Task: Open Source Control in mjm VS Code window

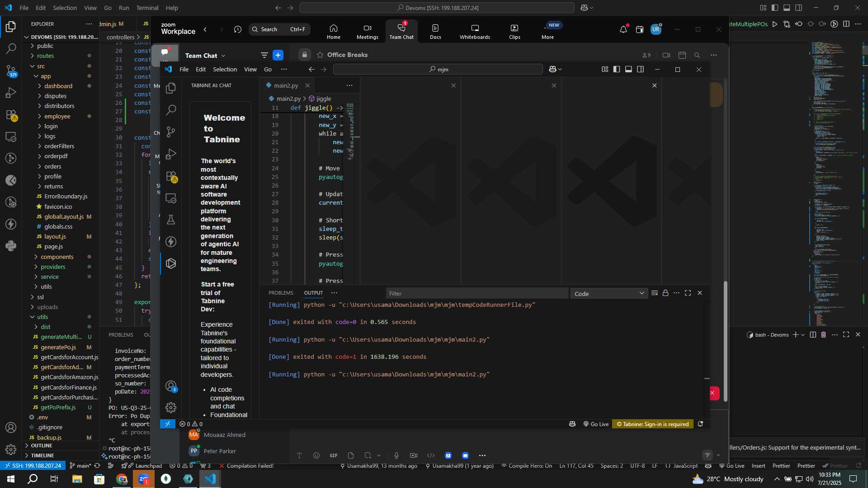Action: point(171,132)
